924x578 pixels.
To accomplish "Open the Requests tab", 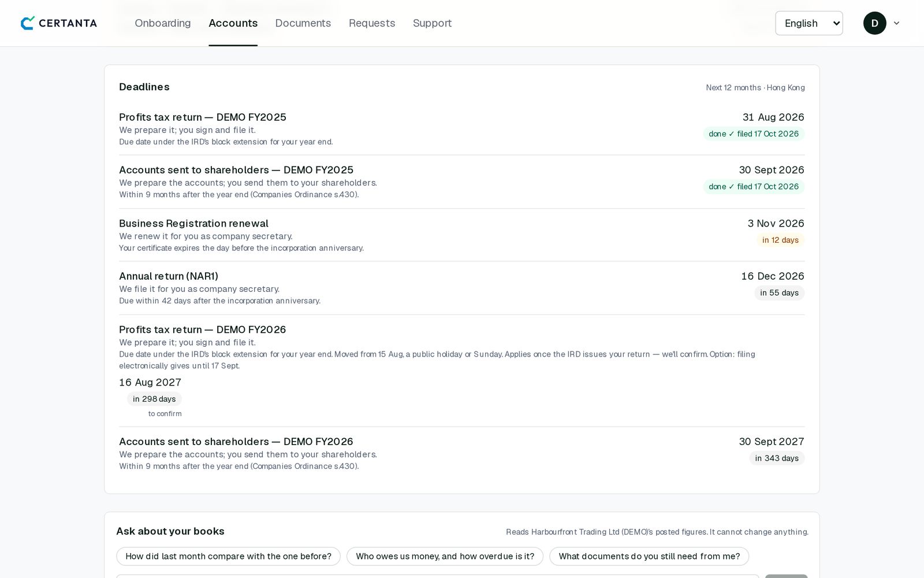I will pyautogui.click(x=372, y=23).
